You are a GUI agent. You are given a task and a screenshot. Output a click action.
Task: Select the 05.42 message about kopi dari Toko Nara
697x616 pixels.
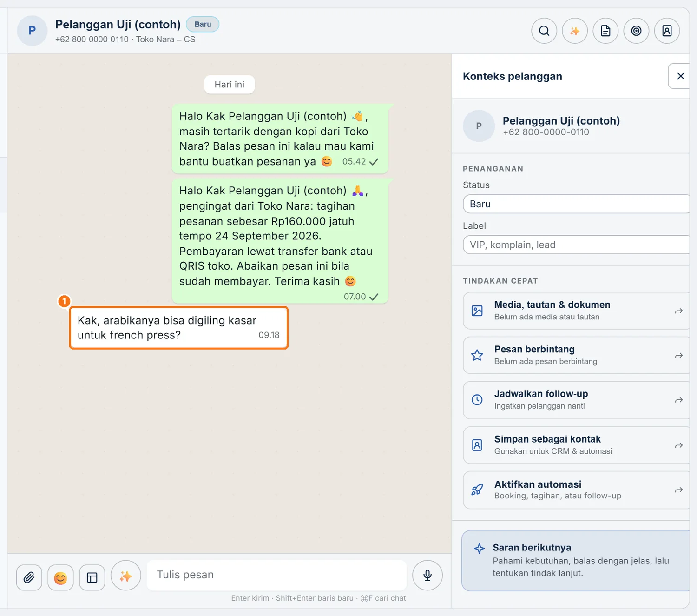click(x=280, y=139)
